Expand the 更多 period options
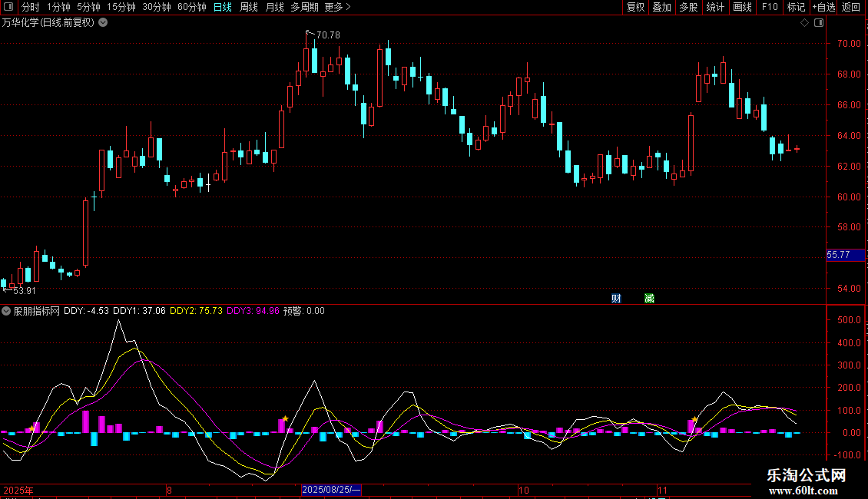868x499 pixels. click(x=337, y=7)
